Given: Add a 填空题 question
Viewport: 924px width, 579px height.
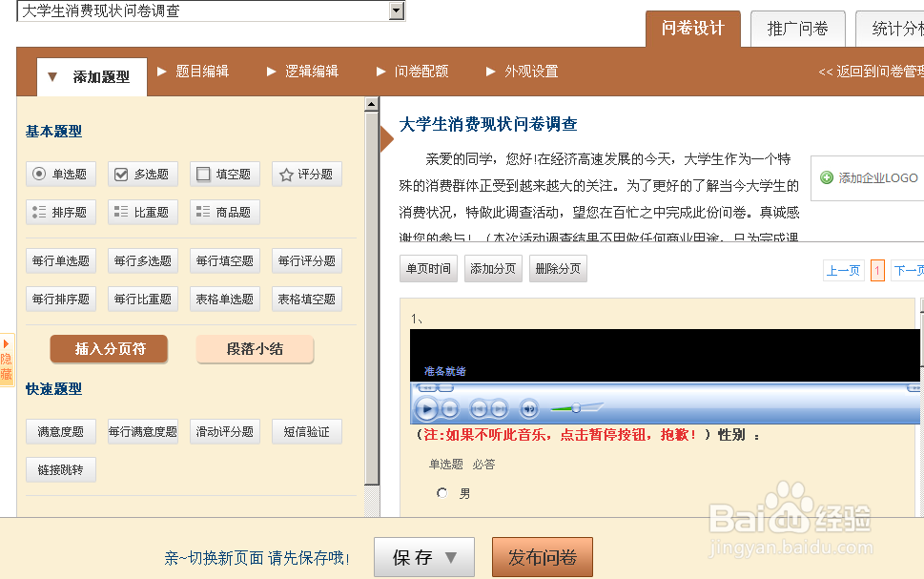Looking at the screenshot, I should (x=224, y=174).
